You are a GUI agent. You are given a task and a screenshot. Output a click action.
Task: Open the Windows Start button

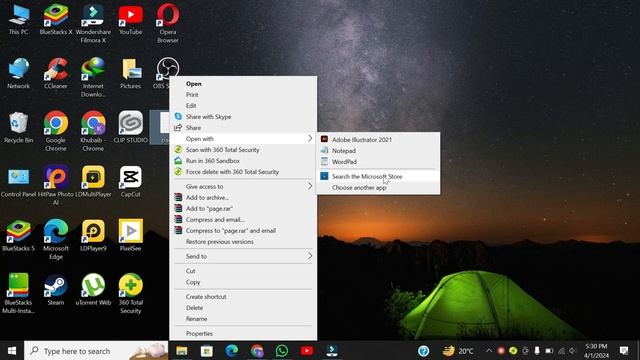[x=12, y=351]
